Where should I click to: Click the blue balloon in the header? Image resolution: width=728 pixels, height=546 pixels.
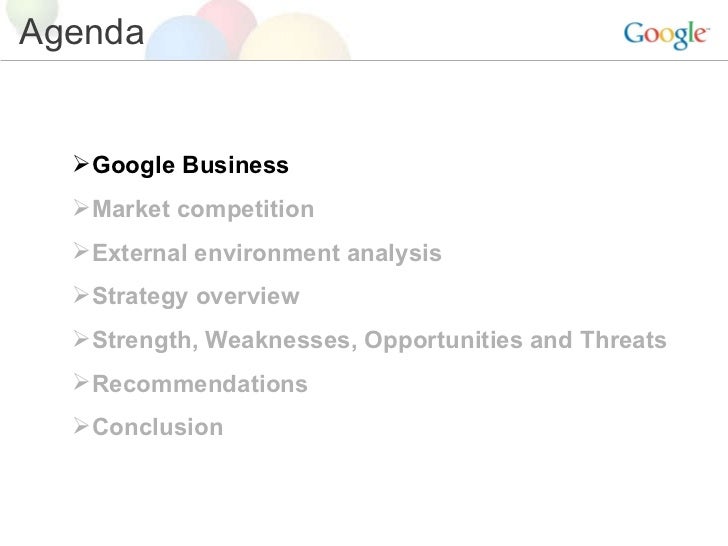click(x=186, y=39)
